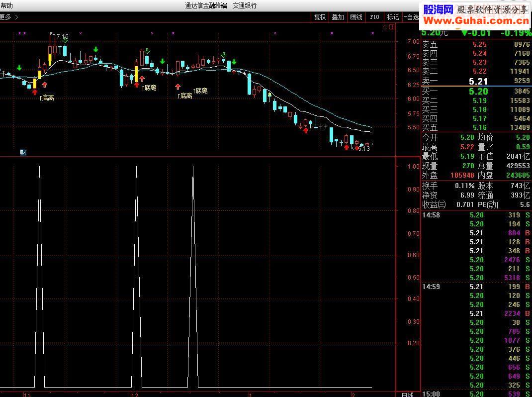Select the tick trade with volume 649
This screenshot has width=532, height=397.
(476, 376)
